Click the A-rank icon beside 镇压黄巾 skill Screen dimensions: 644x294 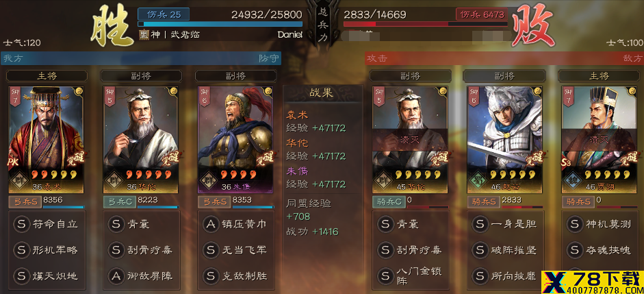(x=210, y=225)
